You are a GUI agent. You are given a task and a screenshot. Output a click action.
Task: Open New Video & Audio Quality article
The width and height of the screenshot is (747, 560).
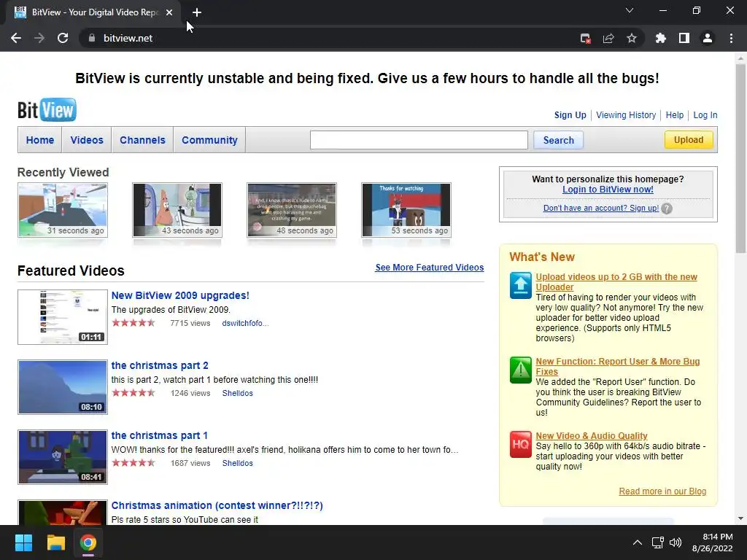pyautogui.click(x=591, y=436)
